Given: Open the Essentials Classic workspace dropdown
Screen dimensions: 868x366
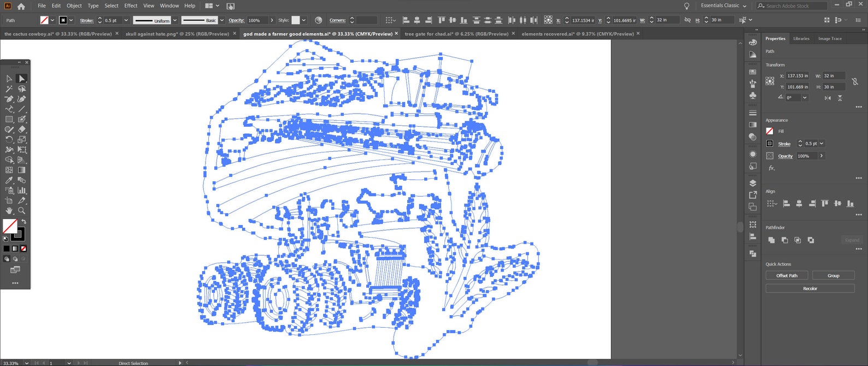Looking at the screenshot, I should tap(724, 5).
